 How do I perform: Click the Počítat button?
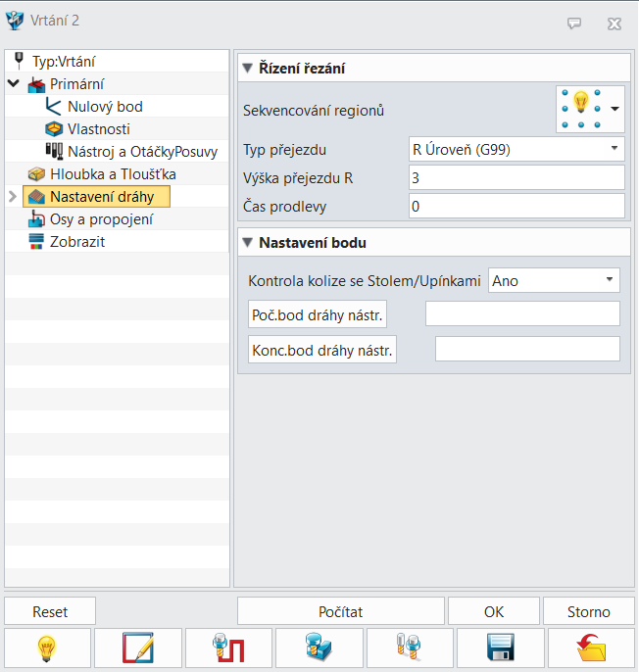pos(340,611)
